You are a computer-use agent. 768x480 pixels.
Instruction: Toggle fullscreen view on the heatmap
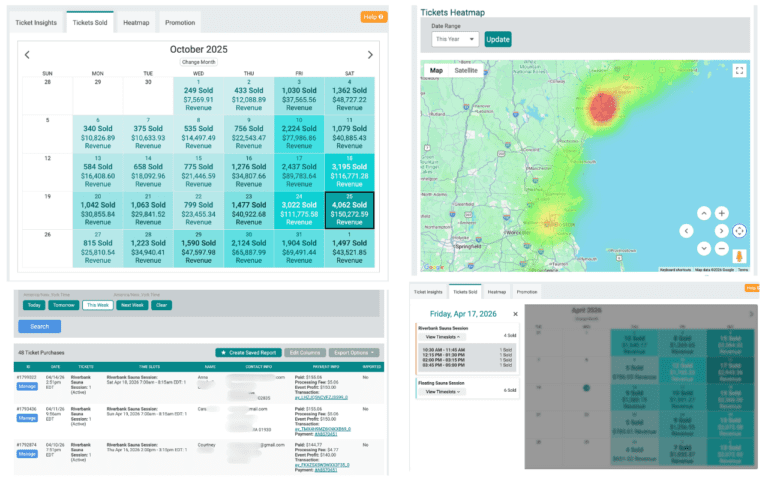(739, 71)
